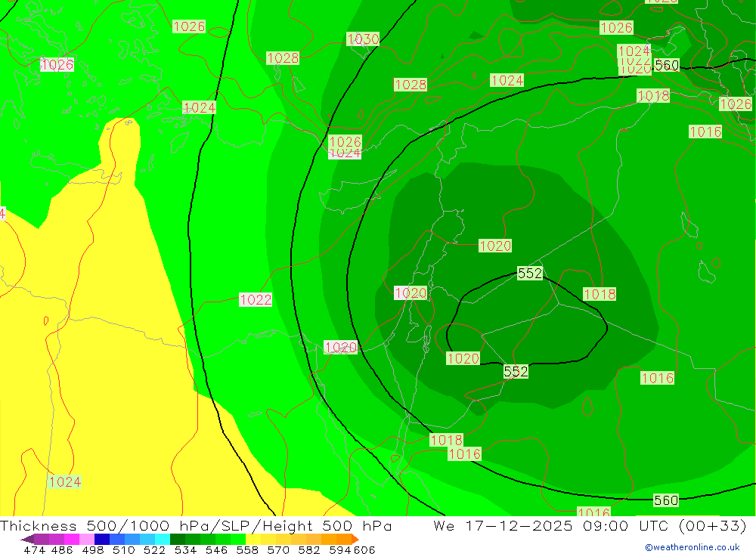Pick the cyan legend swatch
The width and height of the screenshot is (756, 554).
coord(163,539)
